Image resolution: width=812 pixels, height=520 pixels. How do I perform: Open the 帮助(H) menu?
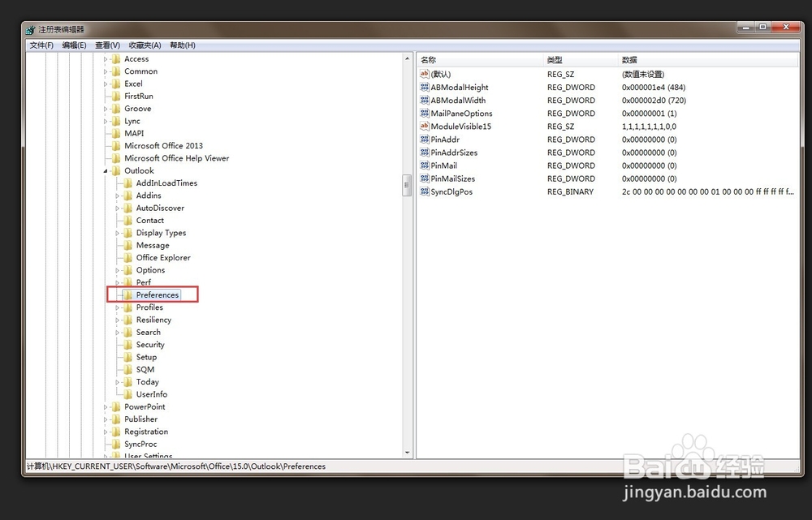tap(182, 45)
